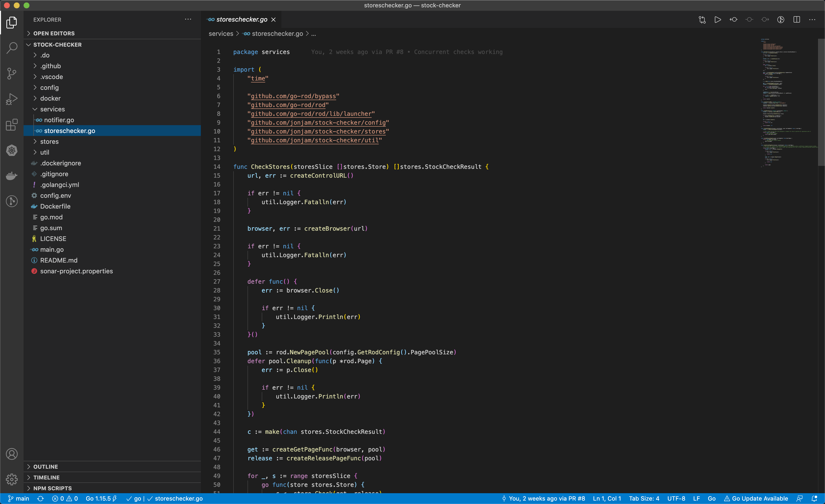
Task: Click Go 1.15.5 version in status bar
Action: (101, 499)
